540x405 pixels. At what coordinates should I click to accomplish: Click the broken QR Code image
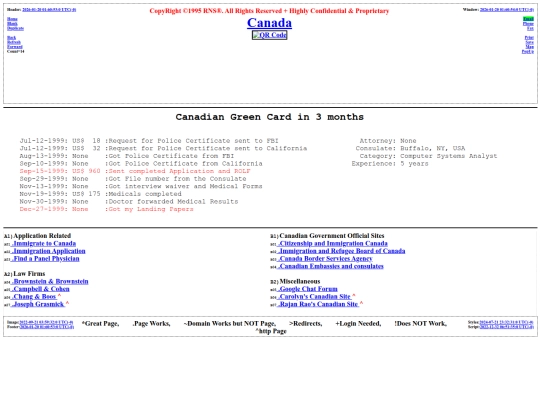pos(269,35)
